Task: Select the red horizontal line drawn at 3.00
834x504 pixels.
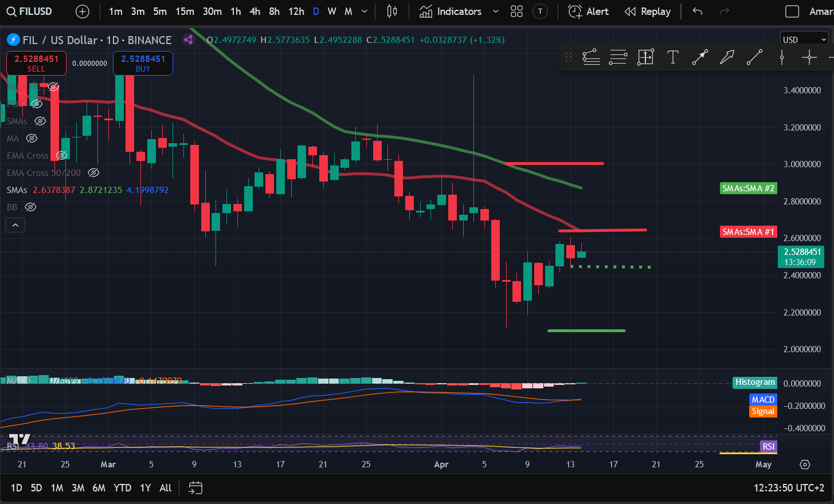Action: coord(554,163)
